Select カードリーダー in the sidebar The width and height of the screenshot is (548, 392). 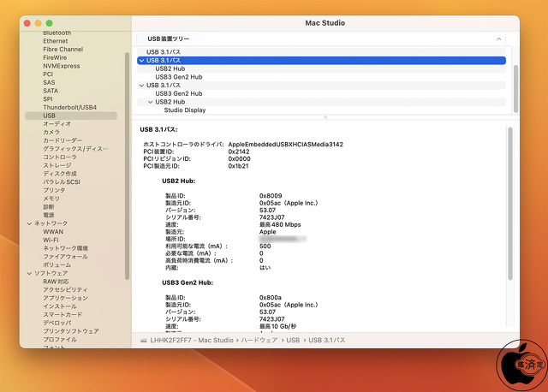[63, 140]
